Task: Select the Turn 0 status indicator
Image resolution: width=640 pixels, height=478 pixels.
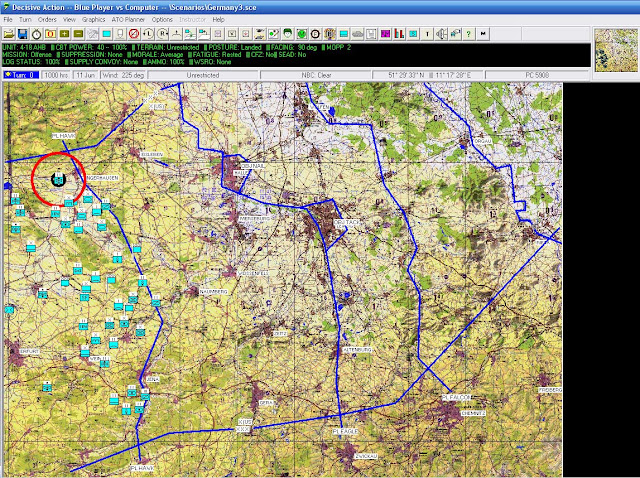Action: pos(21,75)
